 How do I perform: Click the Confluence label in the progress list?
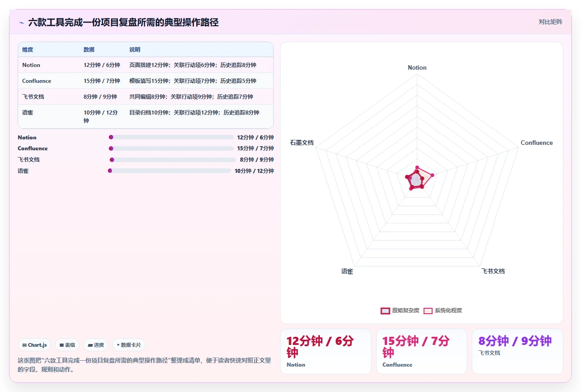pos(33,148)
